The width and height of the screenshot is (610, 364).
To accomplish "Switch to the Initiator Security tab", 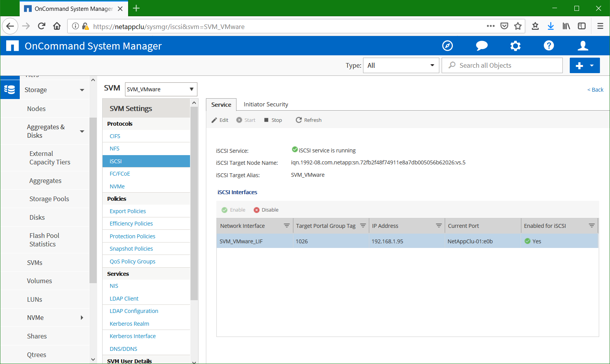I will tap(266, 104).
